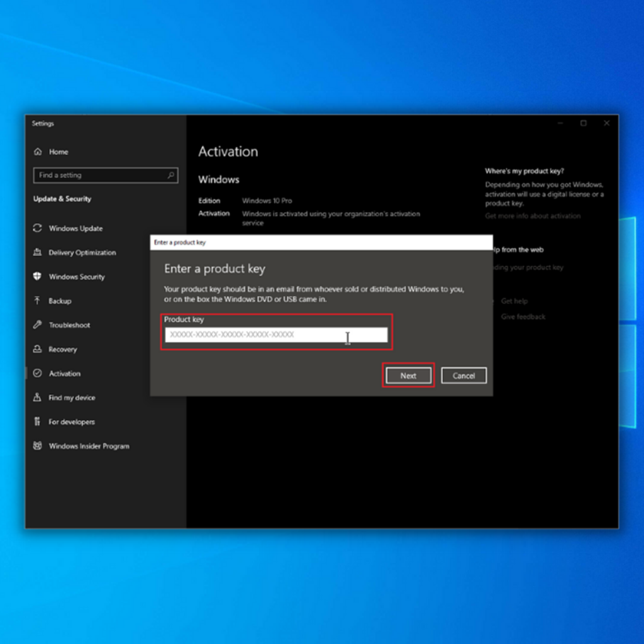
Task: Select Activation in the sidebar
Action: (65, 374)
